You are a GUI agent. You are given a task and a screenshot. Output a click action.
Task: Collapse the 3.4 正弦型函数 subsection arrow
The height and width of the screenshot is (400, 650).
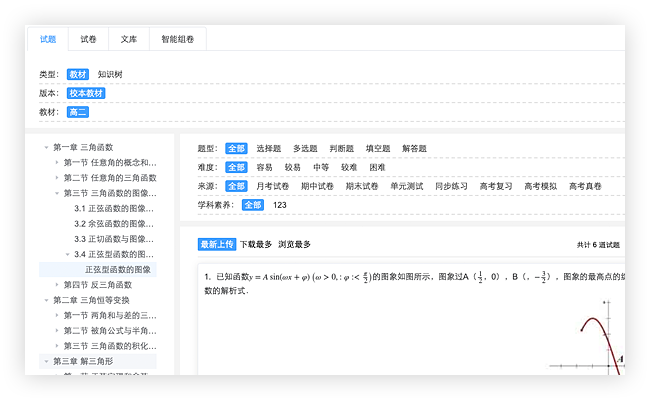(x=67, y=254)
